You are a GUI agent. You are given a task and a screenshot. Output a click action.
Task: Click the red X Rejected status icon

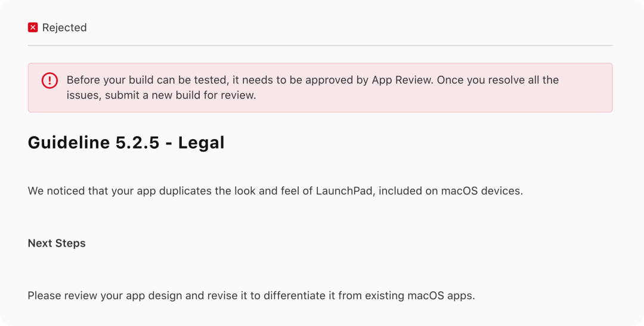click(x=33, y=27)
